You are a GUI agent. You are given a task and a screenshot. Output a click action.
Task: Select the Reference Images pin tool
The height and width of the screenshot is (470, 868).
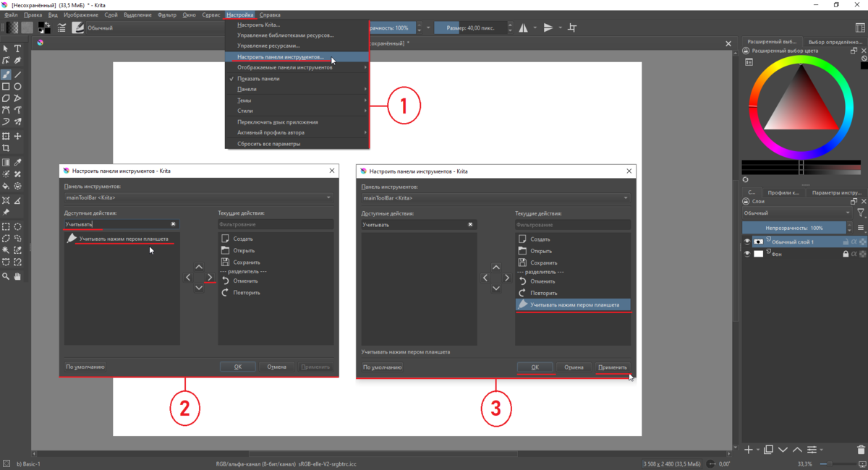click(6, 213)
